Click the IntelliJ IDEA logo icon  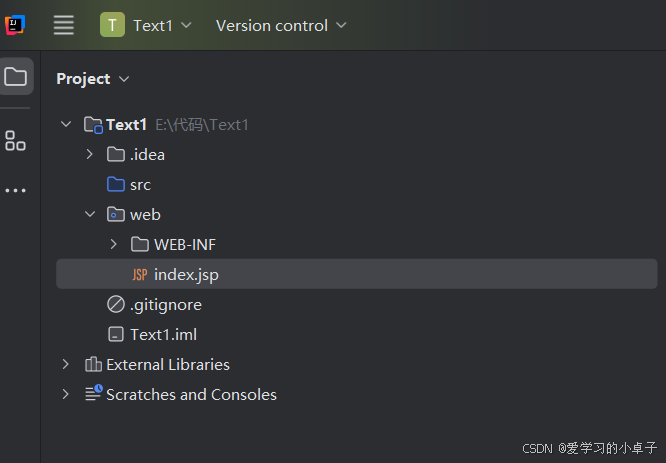click(x=15, y=25)
